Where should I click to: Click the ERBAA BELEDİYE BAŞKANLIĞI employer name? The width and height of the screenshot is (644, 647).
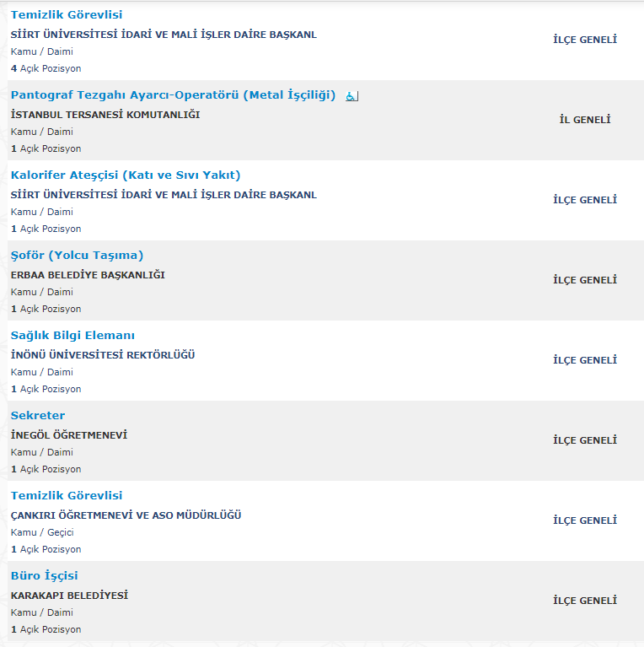click(x=88, y=275)
